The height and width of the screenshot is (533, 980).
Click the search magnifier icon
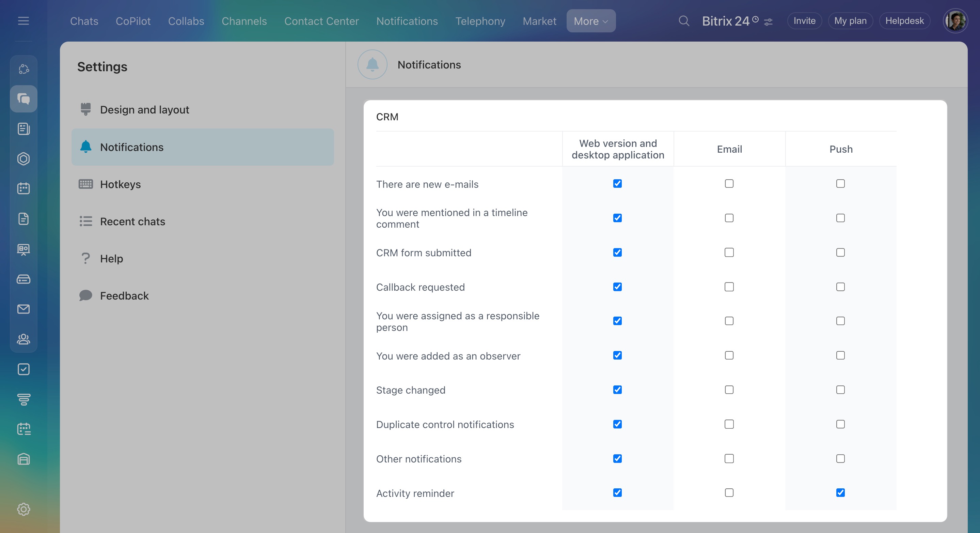tap(684, 21)
